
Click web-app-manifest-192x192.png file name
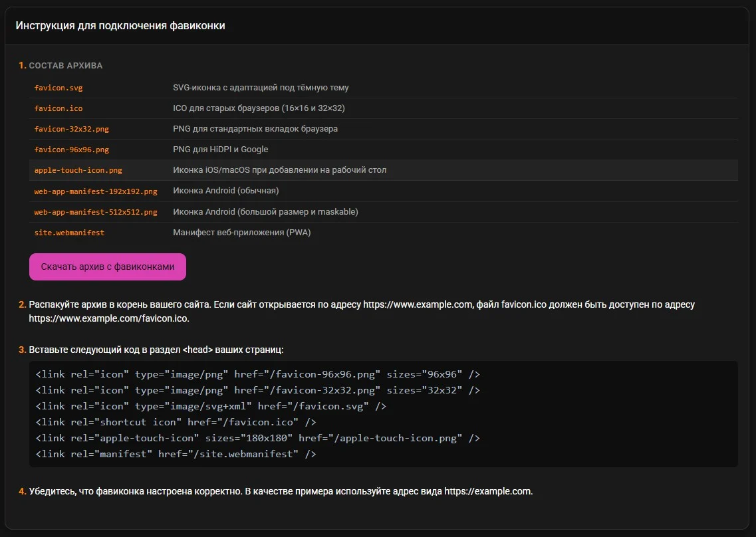tap(96, 191)
